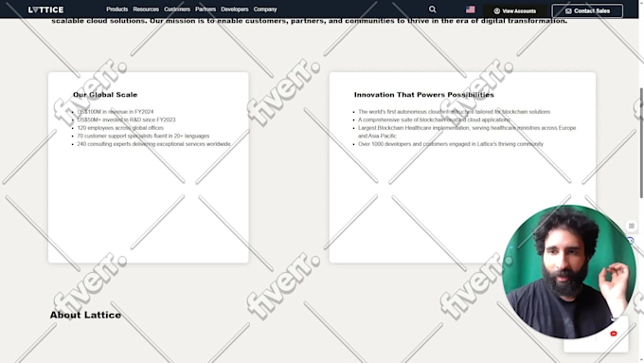Click '240 consulting experts' bullet
The height and width of the screenshot is (363, 644).
[153, 144]
